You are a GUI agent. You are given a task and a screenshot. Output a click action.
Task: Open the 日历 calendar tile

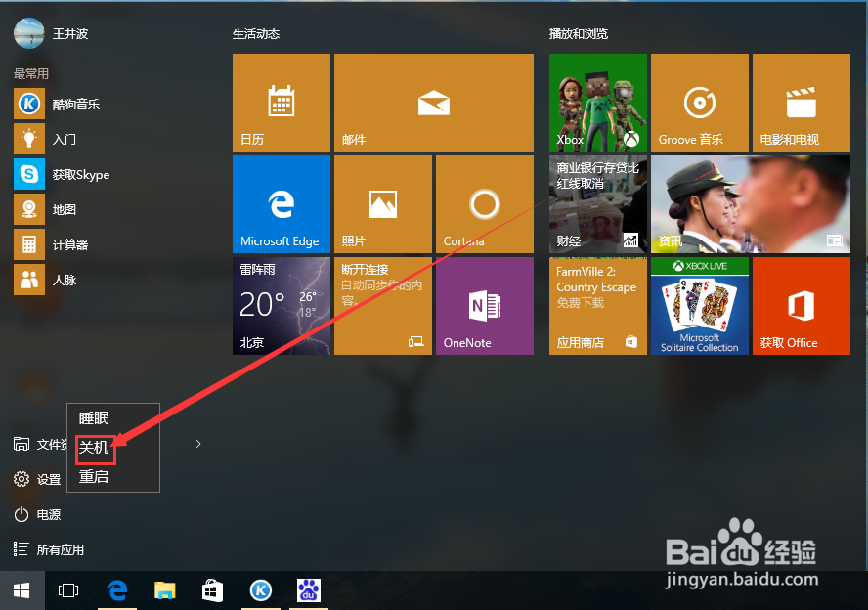point(282,103)
